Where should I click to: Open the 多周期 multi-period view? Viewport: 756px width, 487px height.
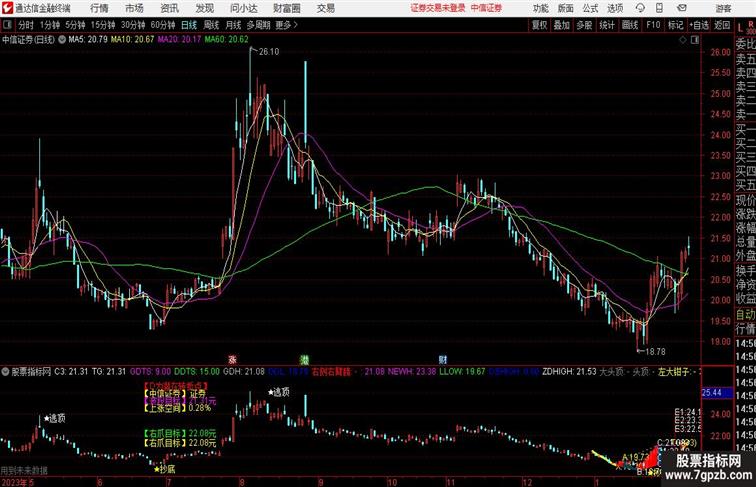tap(258, 25)
